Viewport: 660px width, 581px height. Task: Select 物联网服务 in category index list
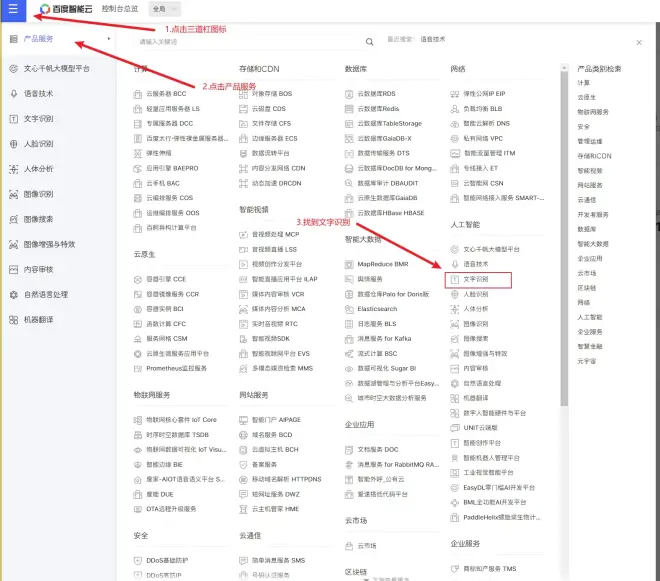coord(593,112)
